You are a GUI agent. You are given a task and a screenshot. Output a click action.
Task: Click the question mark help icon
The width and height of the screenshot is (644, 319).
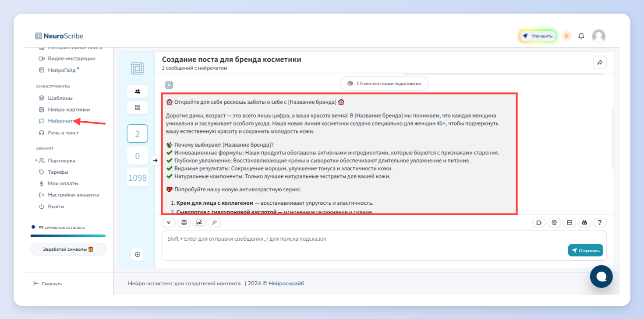(x=600, y=222)
